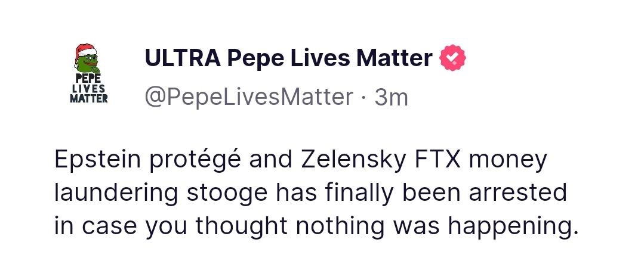Click the pink verified badge icon

(x=452, y=58)
